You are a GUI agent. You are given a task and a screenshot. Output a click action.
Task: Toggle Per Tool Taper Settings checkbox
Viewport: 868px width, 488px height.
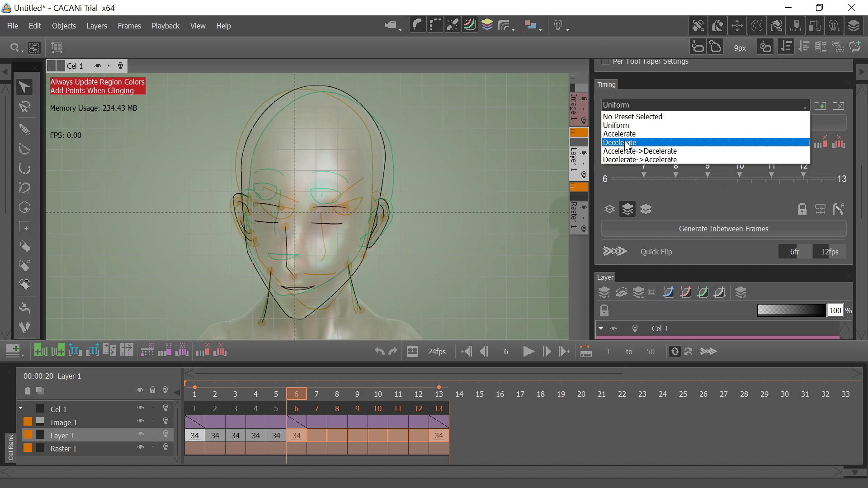point(605,61)
